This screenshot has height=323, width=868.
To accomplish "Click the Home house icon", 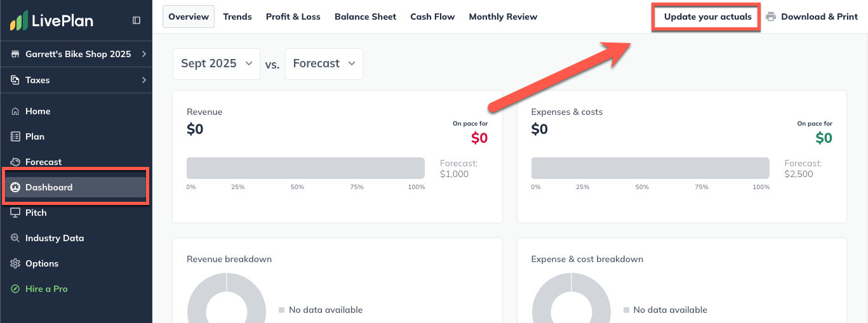I will 15,111.
